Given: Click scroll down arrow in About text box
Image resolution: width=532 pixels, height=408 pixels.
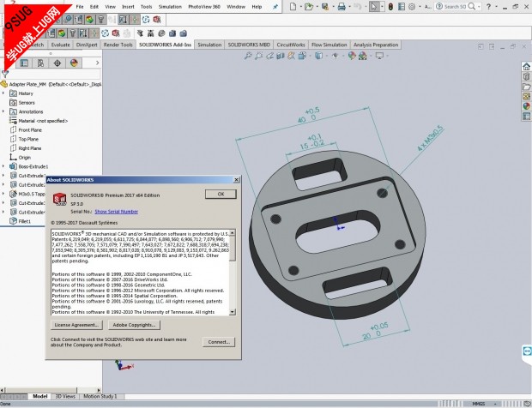Looking at the screenshot, I should click(x=233, y=312).
